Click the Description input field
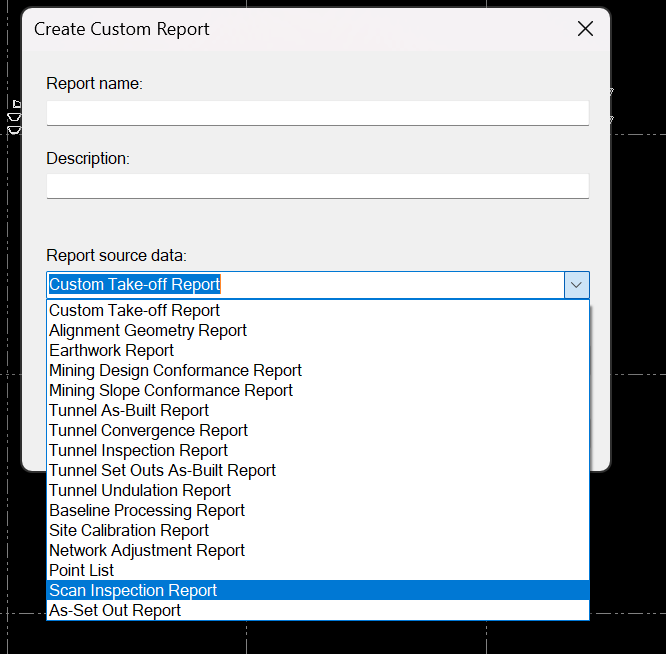Image resolution: width=666 pixels, height=654 pixels. pyautogui.click(x=317, y=187)
